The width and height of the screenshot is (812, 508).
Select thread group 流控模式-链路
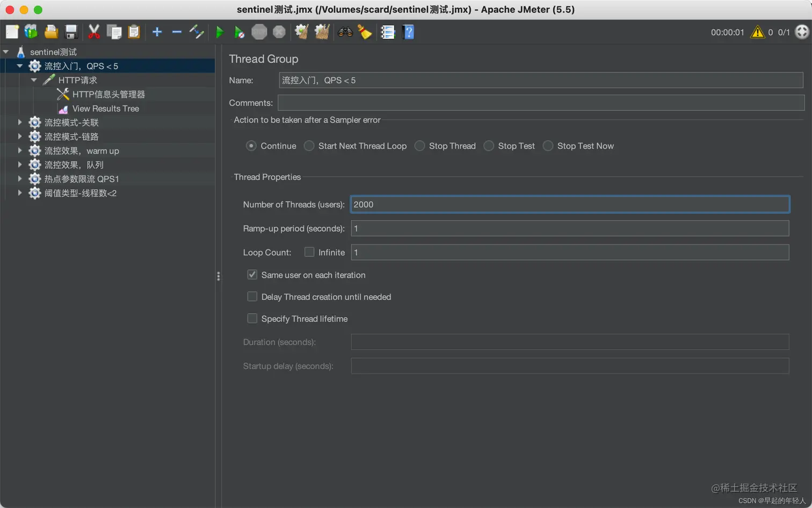point(71,137)
